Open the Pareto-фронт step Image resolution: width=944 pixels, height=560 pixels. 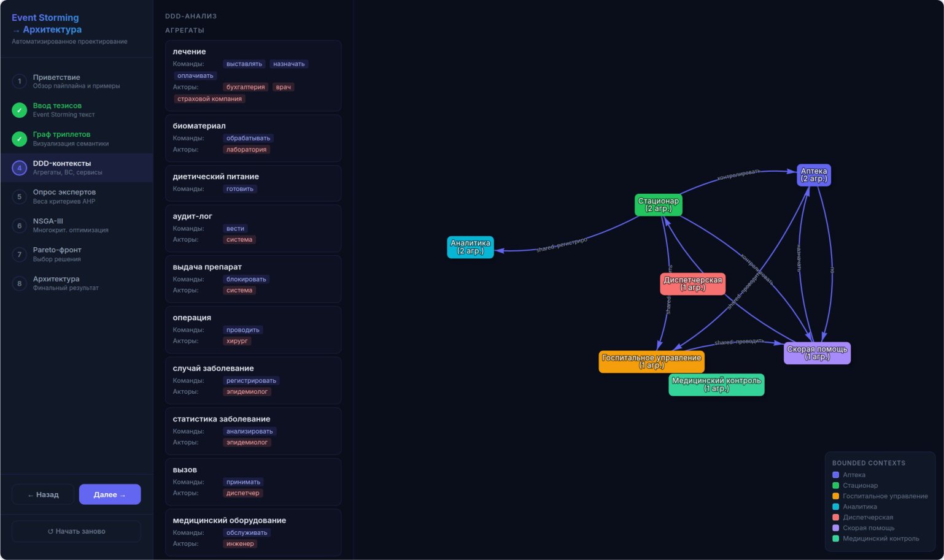77,254
